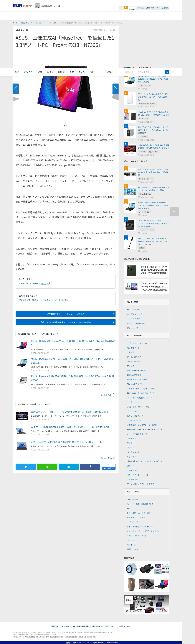This screenshot has width=195, height=644.
Task: Click 「パソコン」の現在開催中のセール・キャンペーンを見る banner
Action: 66,322
